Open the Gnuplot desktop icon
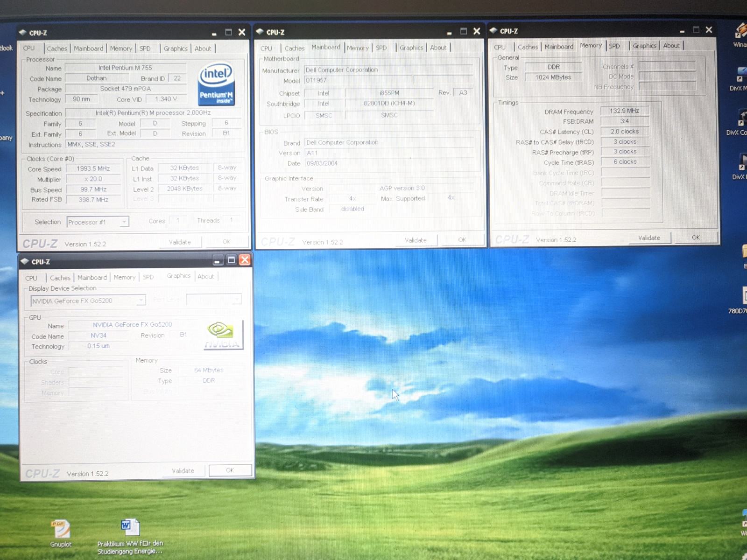Image resolution: width=747 pixels, height=560 pixels. [x=61, y=533]
